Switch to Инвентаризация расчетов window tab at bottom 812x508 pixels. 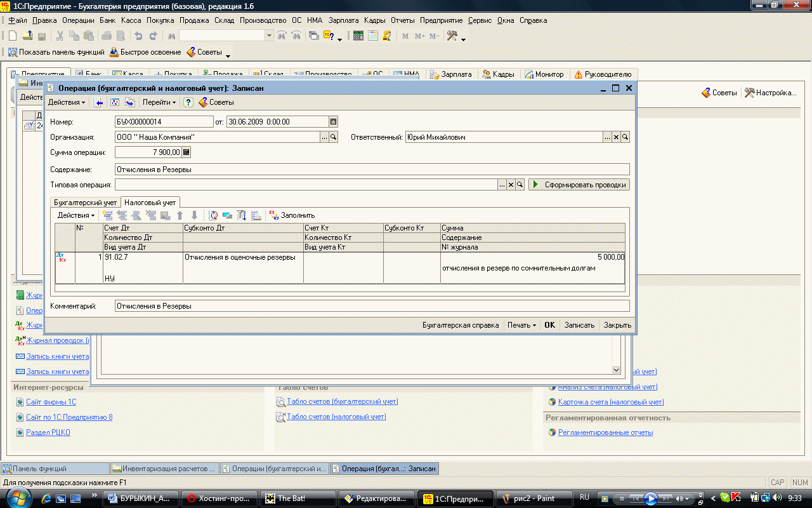(x=166, y=469)
